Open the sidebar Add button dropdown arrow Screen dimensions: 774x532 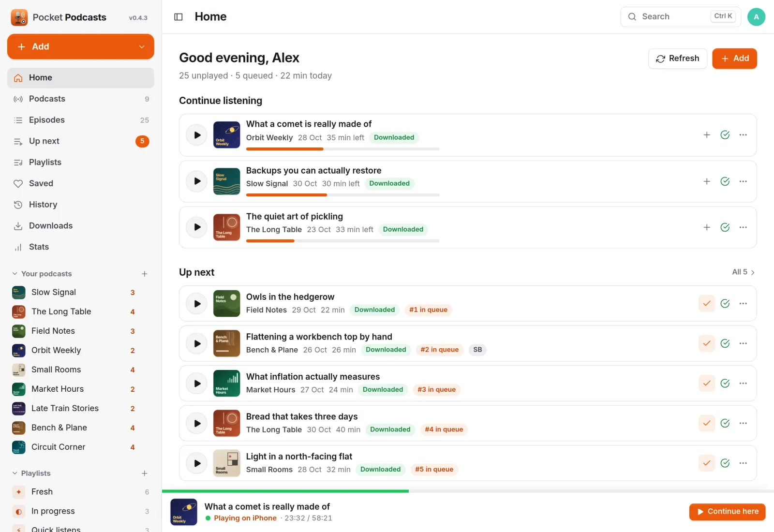[142, 47]
